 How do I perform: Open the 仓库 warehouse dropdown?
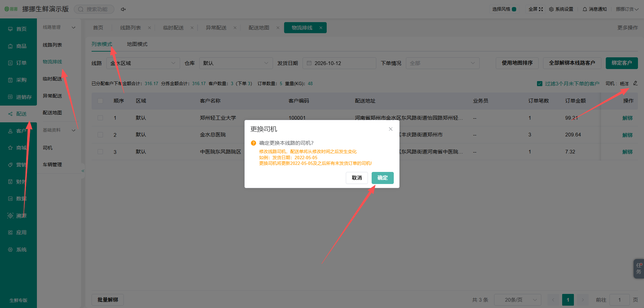click(236, 63)
